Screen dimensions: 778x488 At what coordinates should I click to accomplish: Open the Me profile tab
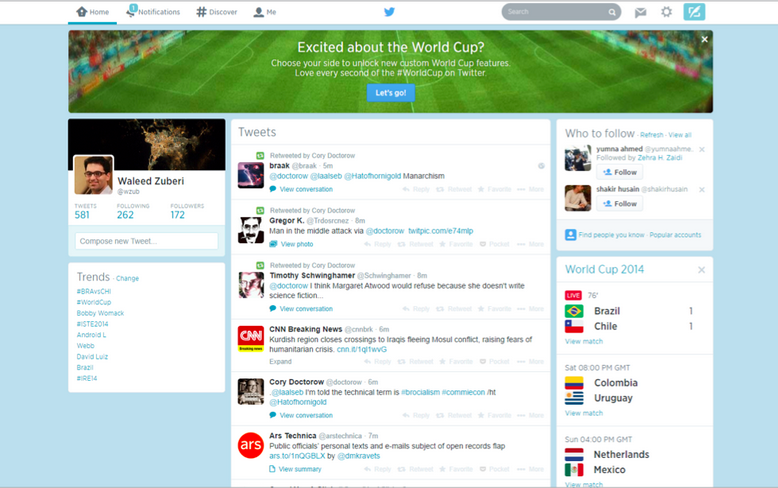pyautogui.click(x=265, y=12)
